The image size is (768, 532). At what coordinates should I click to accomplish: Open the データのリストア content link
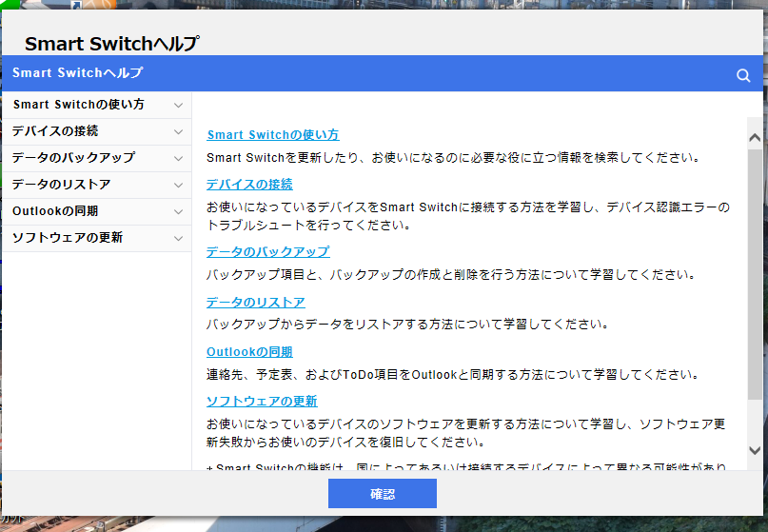tap(256, 303)
